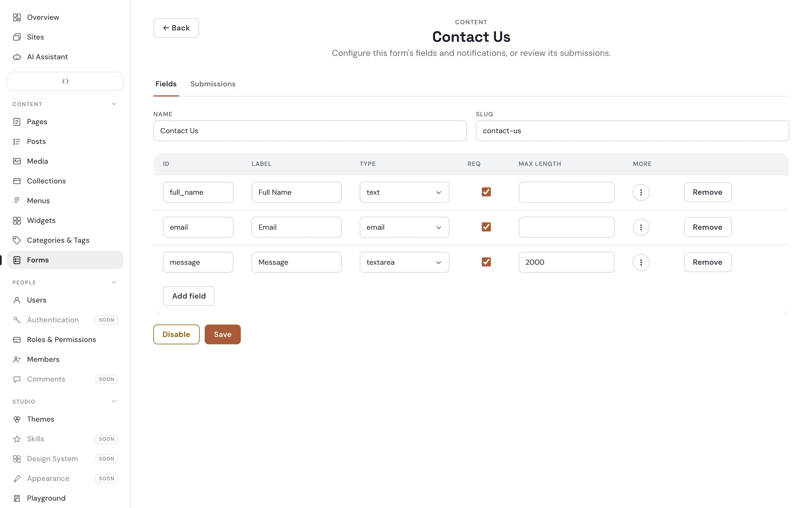The height and width of the screenshot is (508, 812).
Task: Uncheck required for Email field
Action: [486, 227]
